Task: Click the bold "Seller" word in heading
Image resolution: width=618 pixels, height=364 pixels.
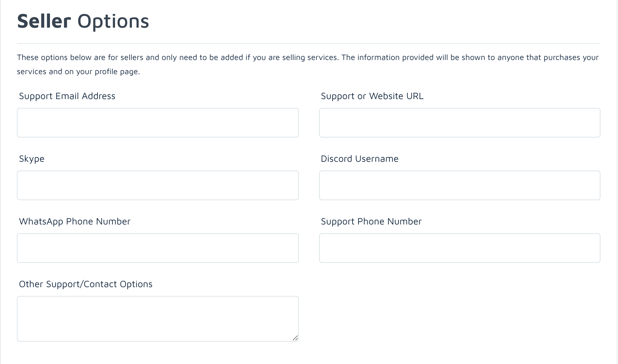Action: point(44,21)
